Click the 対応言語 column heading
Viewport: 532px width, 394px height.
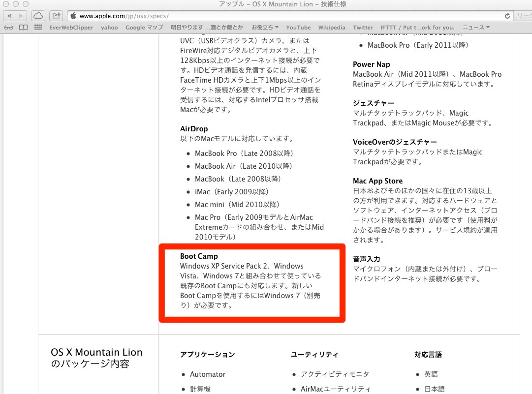point(428,355)
